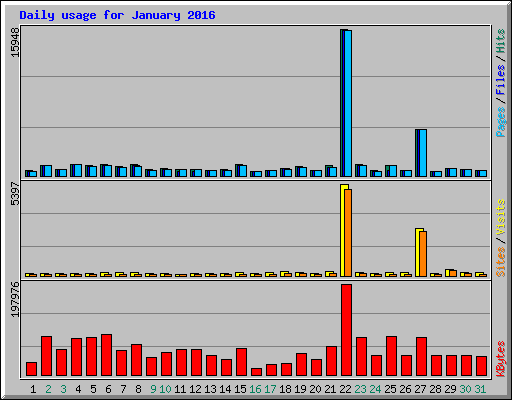
Task: Select the 197976 y-axis value
Action: 15,300
